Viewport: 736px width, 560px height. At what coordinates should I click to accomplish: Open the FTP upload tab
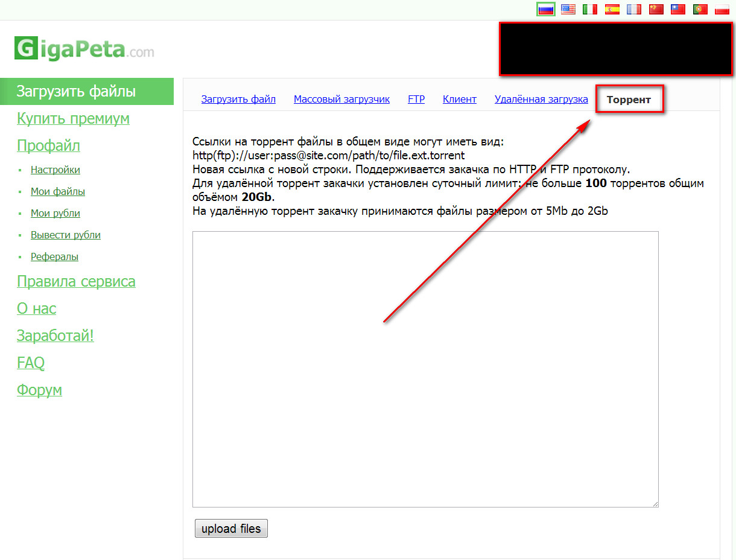coord(416,99)
